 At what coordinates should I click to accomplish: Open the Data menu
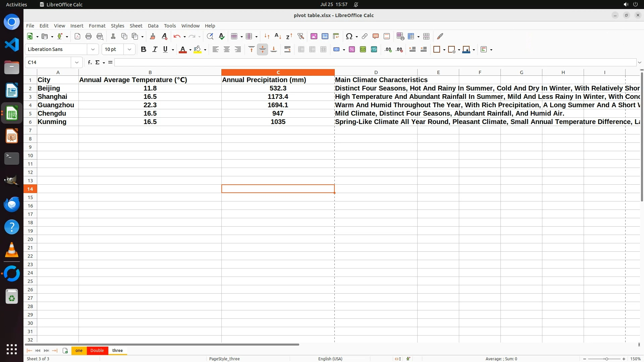[153, 26]
